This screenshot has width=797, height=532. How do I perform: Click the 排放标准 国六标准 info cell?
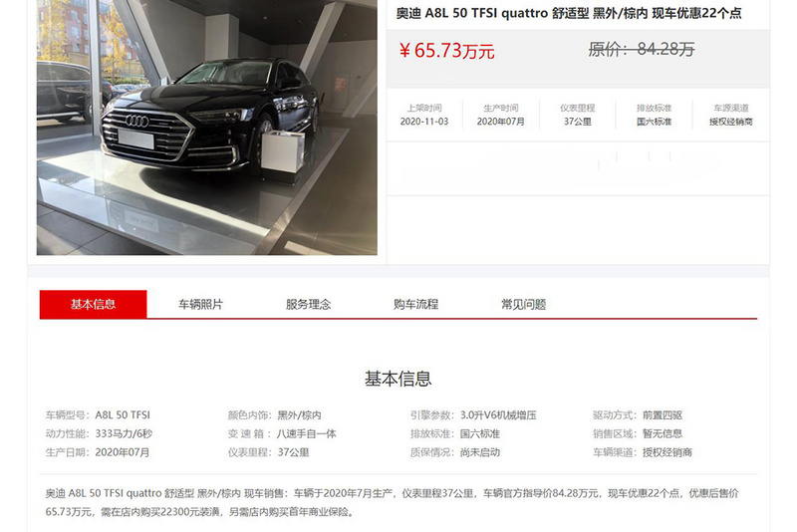click(x=655, y=115)
